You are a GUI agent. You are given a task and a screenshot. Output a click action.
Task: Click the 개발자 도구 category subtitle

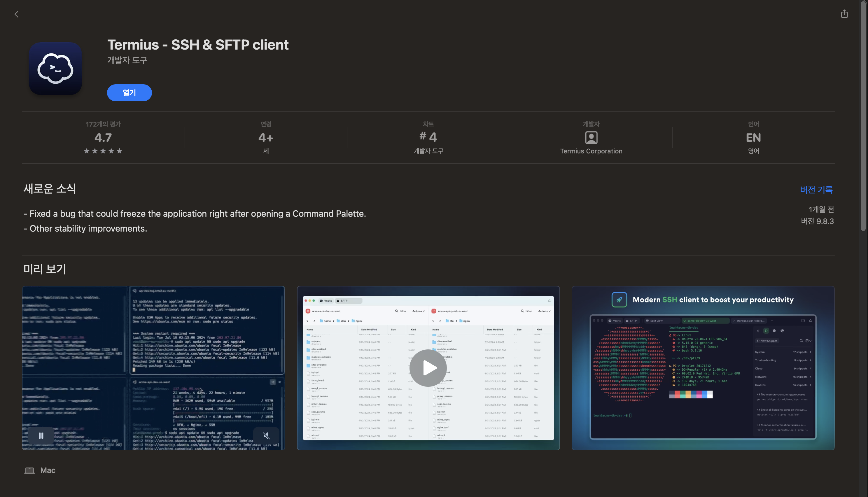pyautogui.click(x=127, y=60)
